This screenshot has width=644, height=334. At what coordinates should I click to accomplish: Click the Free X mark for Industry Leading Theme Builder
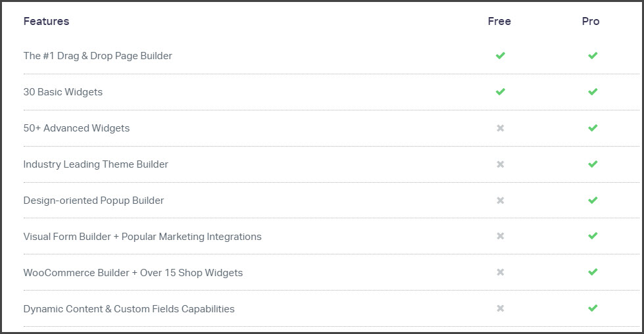click(x=500, y=164)
